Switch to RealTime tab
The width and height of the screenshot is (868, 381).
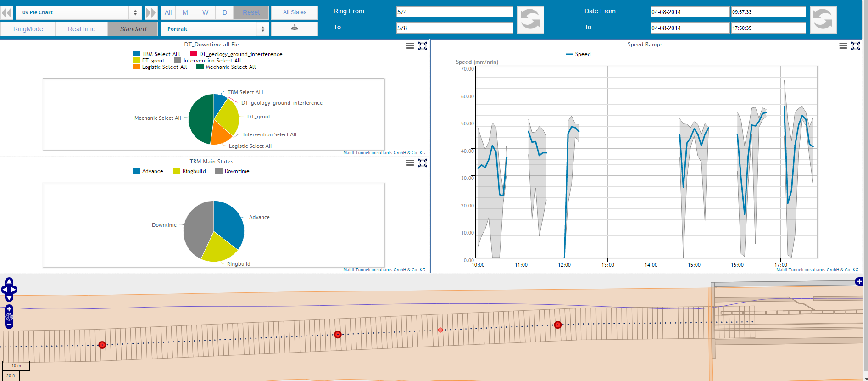(82, 29)
